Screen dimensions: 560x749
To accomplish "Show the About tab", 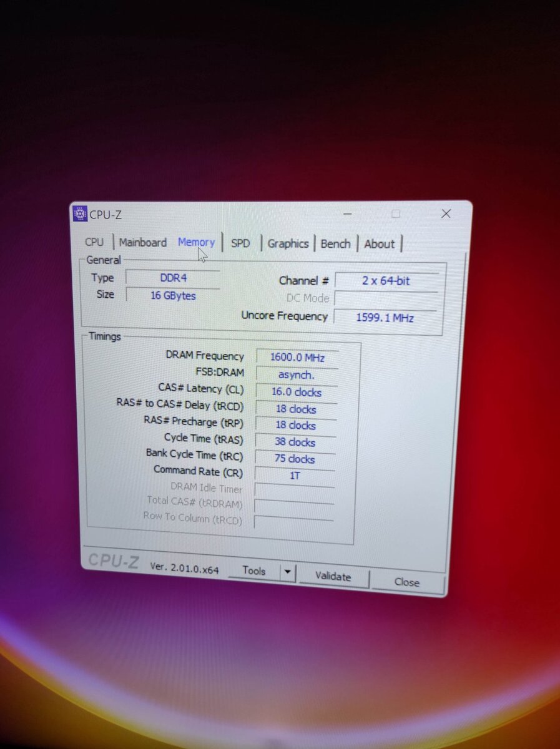I will [379, 244].
